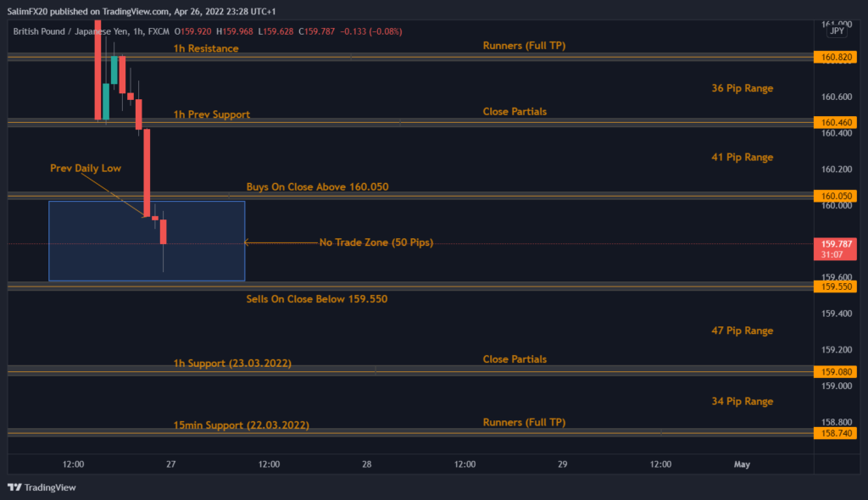Viewport: 868px width, 500px height.
Task: Click the 'Prev Daily Low' annotation text
Action: pyautogui.click(x=85, y=169)
